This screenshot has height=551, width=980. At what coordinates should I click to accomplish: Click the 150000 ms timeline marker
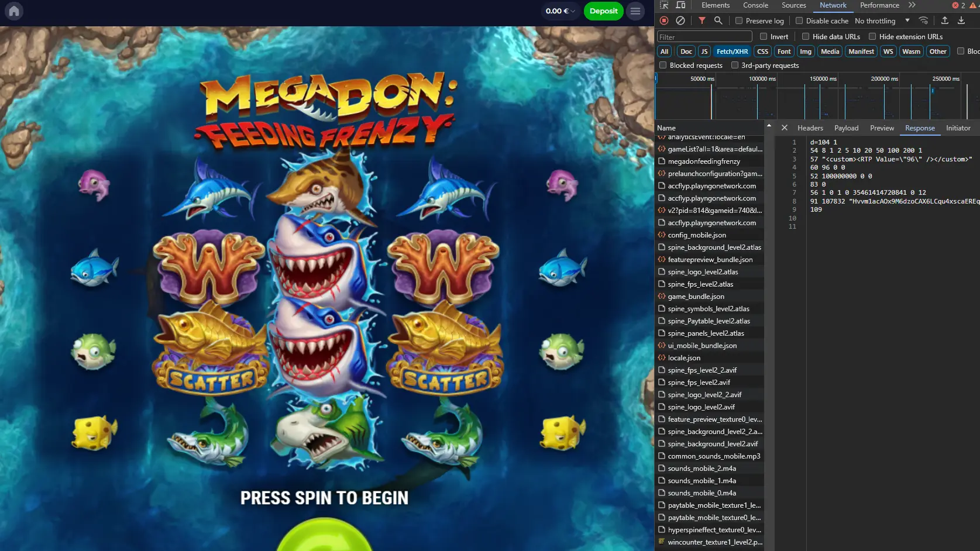[823, 78]
